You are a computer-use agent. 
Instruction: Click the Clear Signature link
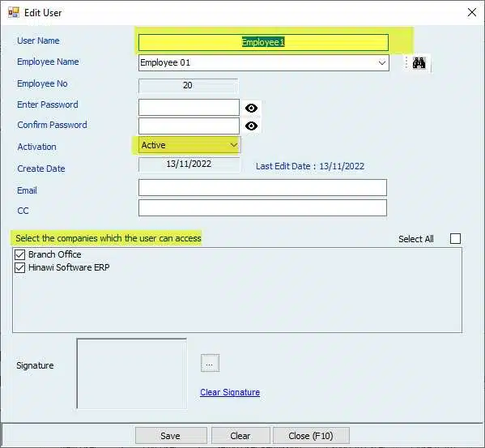point(230,392)
